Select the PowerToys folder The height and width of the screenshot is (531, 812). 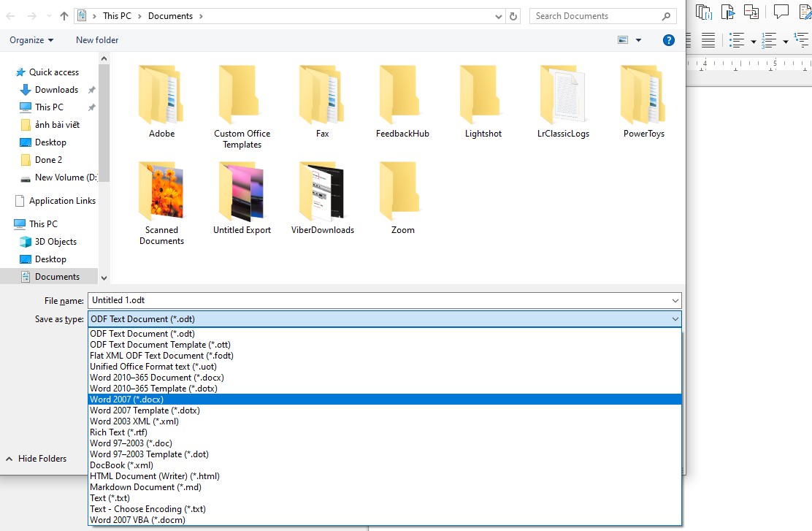pyautogui.click(x=644, y=102)
